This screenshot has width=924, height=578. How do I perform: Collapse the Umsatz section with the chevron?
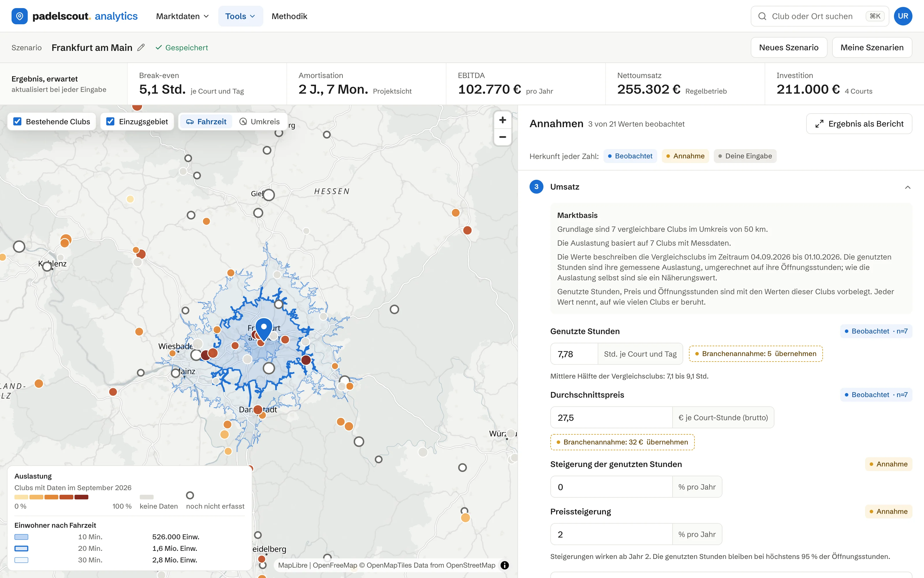pos(908,187)
